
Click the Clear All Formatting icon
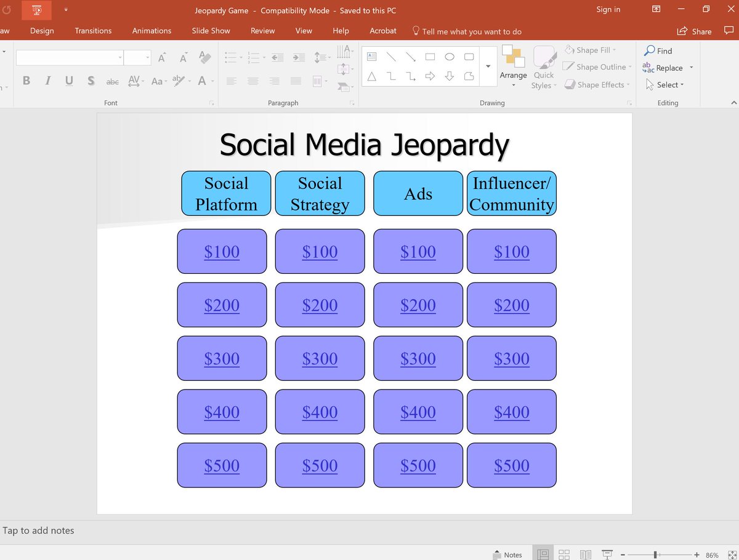205,58
